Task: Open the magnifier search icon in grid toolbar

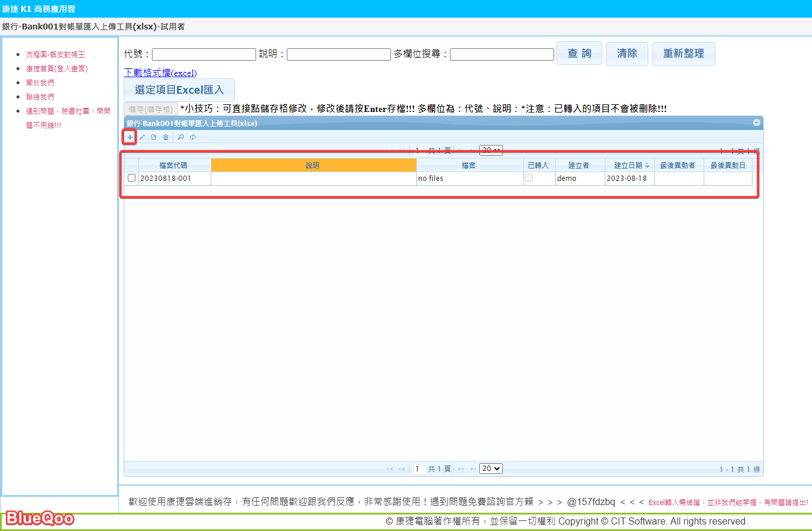Action: pyautogui.click(x=181, y=137)
